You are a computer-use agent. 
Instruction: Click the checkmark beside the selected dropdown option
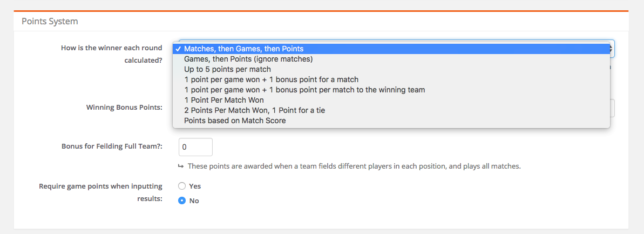178,49
